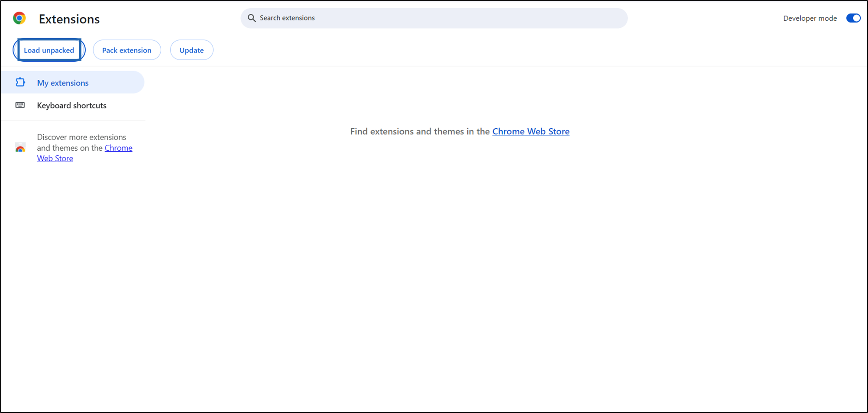Screen dimensions: 868x413
Task: Click the keyboard icon beside Keyboard shortcuts
Action: pos(20,105)
